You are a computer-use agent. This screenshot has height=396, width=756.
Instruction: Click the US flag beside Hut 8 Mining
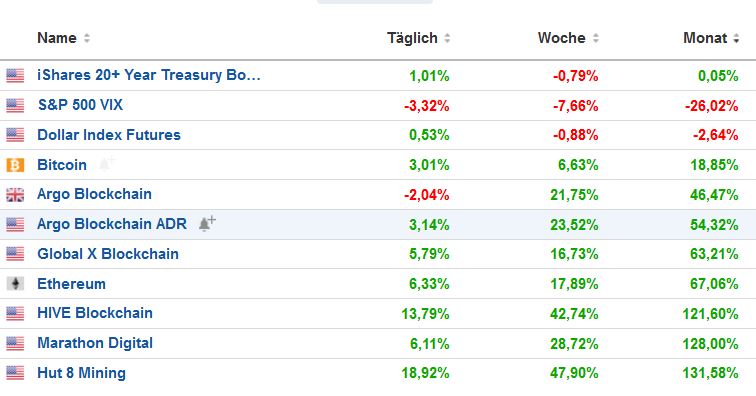point(15,373)
